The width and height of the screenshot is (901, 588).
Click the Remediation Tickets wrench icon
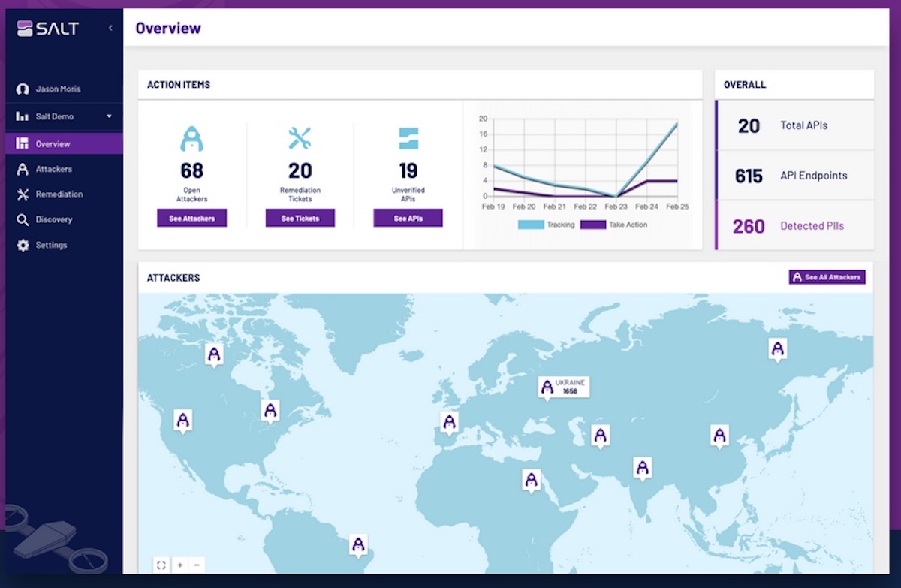(x=300, y=138)
